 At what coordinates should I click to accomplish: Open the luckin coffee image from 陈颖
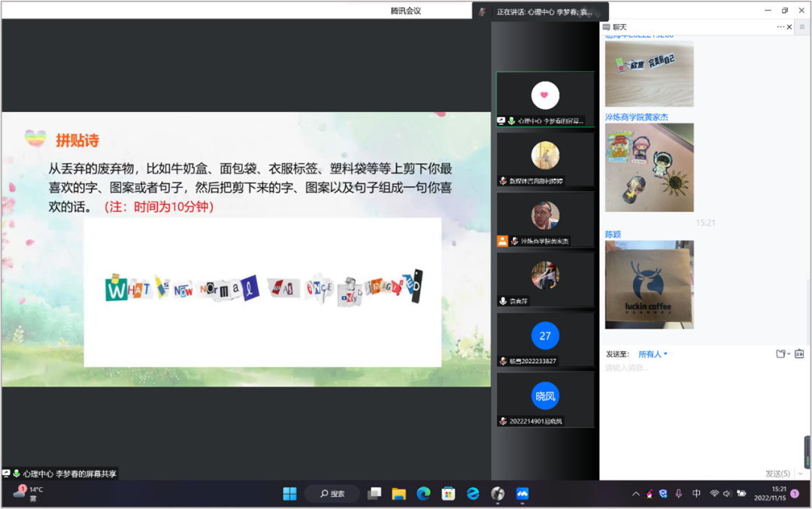point(649,284)
